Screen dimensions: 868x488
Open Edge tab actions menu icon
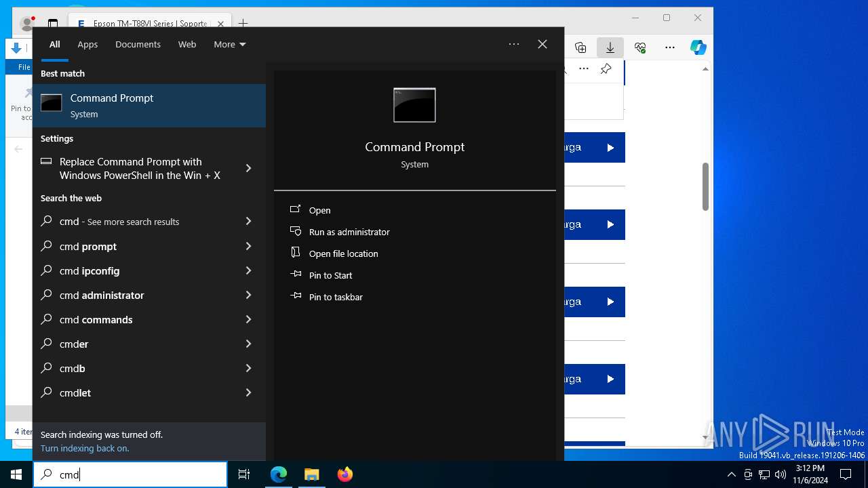pos(53,23)
